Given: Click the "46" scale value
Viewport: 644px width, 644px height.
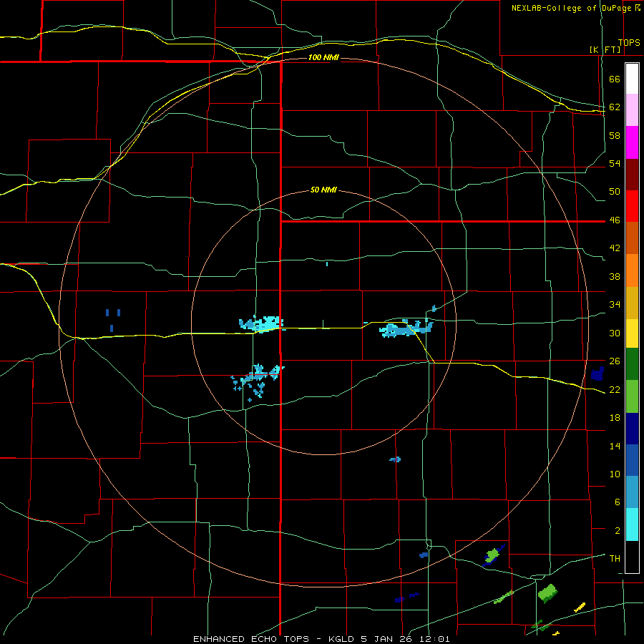Looking at the screenshot, I should click(615, 220).
